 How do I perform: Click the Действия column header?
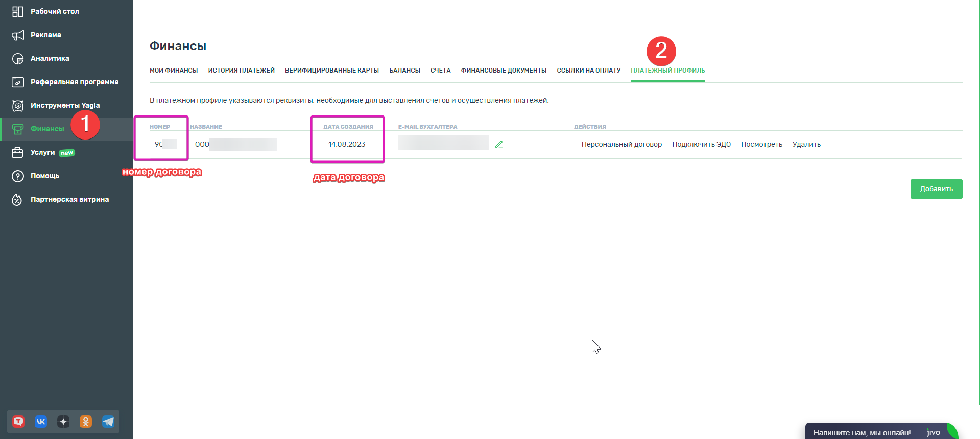tap(590, 127)
